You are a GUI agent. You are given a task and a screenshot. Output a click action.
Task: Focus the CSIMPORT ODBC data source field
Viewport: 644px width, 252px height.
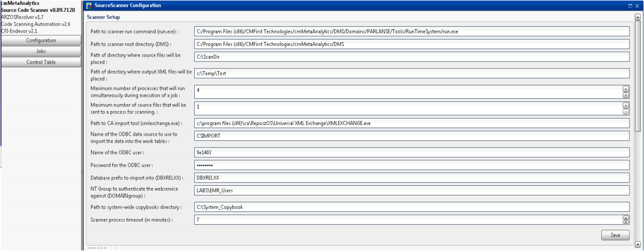[411, 136]
